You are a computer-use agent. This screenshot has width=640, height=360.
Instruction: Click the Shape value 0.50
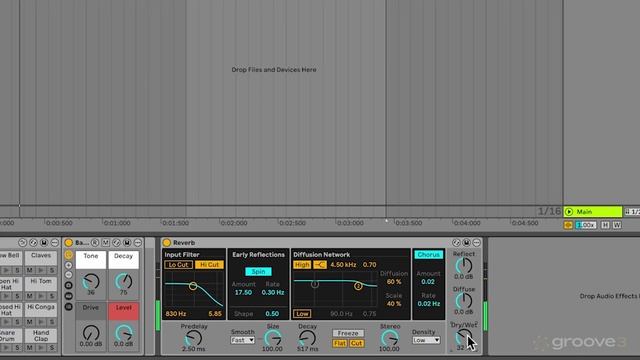point(272,313)
